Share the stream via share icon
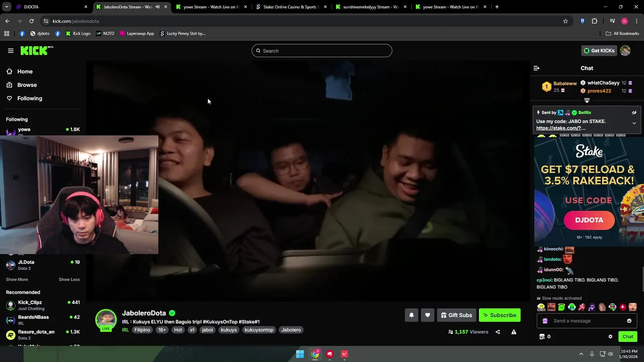Image resolution: width=644 pixels, height=362 pixels. click(498, 332)
